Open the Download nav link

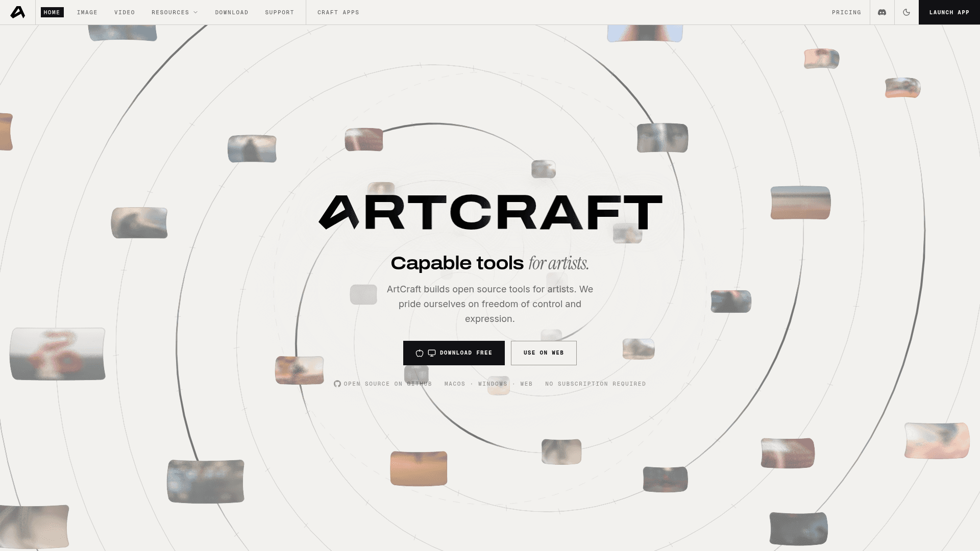pyautogui.click(x=232, y=12)
